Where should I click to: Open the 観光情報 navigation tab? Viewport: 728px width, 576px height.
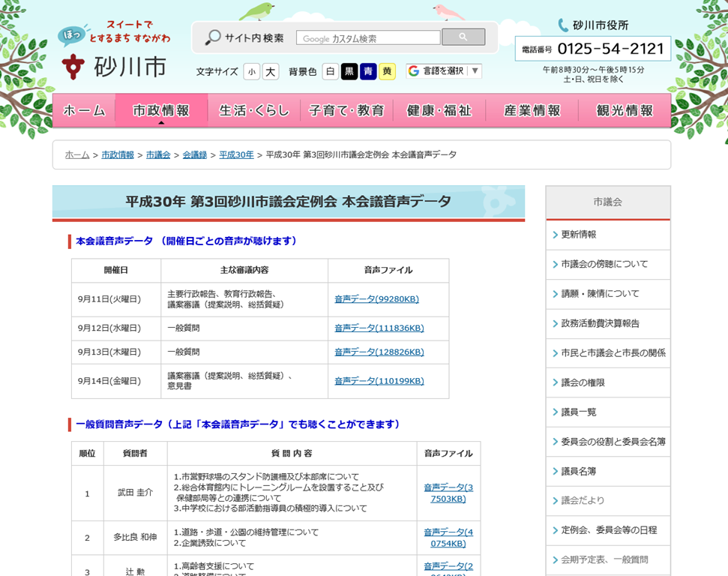click(624, 110)
